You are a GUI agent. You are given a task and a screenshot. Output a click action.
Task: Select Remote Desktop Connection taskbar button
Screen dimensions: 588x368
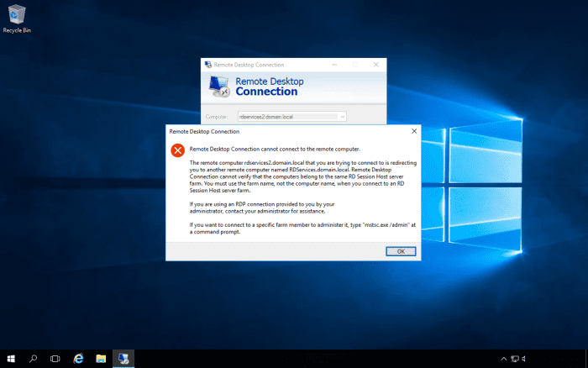123,359
